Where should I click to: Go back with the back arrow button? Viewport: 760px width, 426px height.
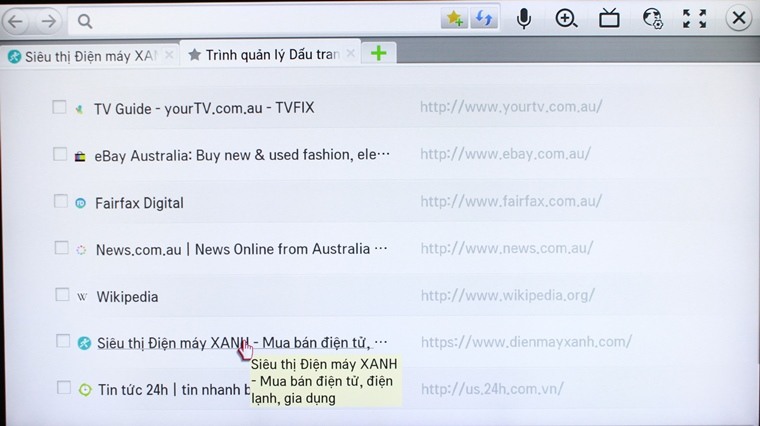pos(16,21)
